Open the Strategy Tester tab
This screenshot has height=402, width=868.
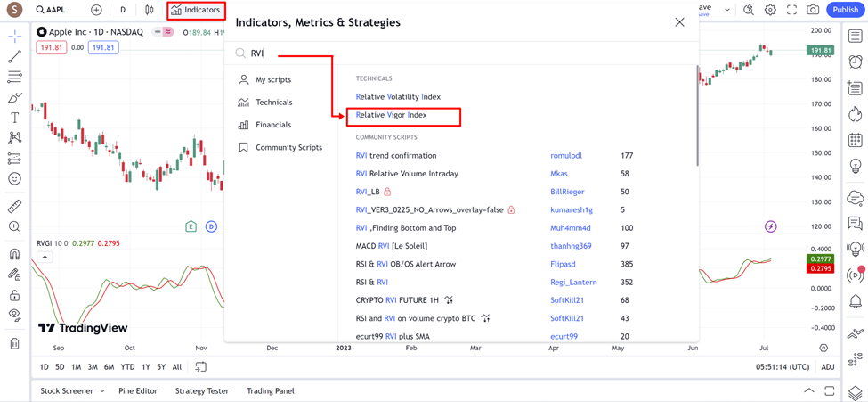click(202, 391)
